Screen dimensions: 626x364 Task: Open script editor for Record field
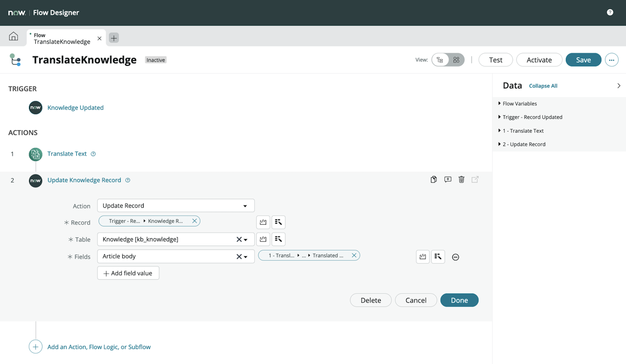point(263,222)
